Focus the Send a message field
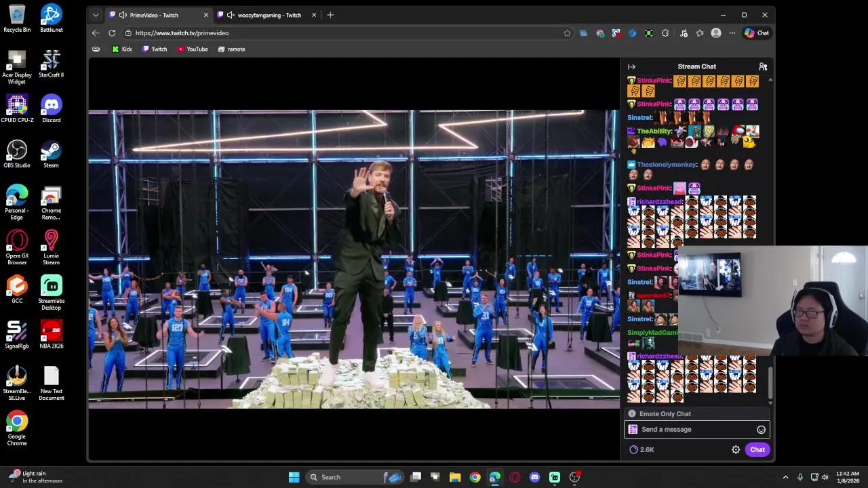 [696, 430]
